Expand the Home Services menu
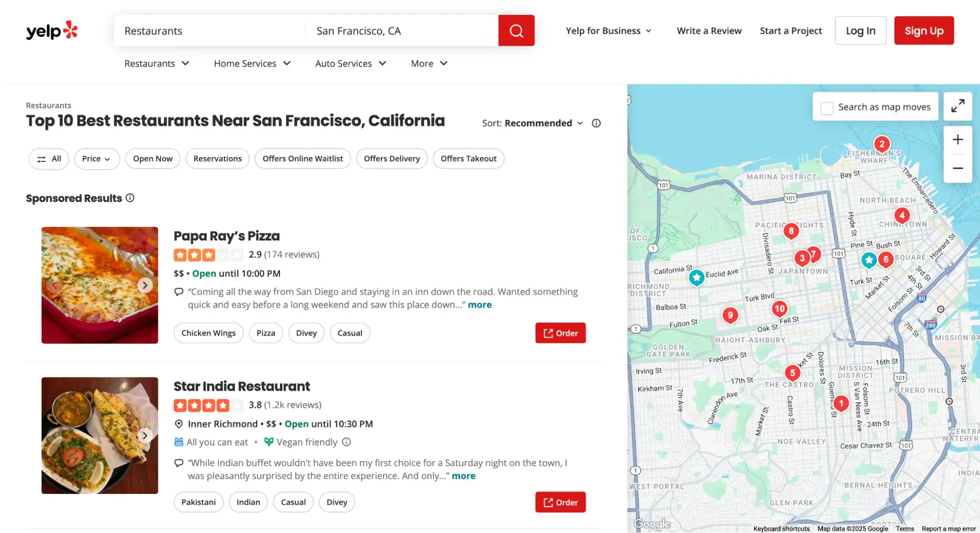 pos(252,63)
